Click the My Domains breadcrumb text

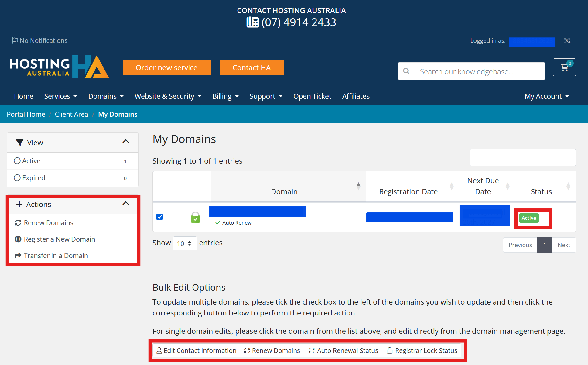click(x=118, y=114)
